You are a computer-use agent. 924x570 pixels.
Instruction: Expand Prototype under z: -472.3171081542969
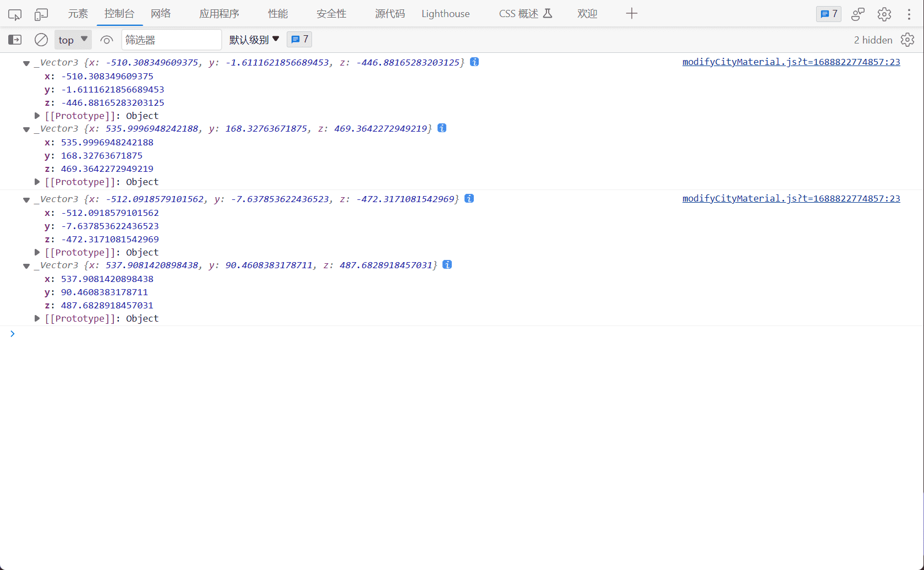pos(37,252)
